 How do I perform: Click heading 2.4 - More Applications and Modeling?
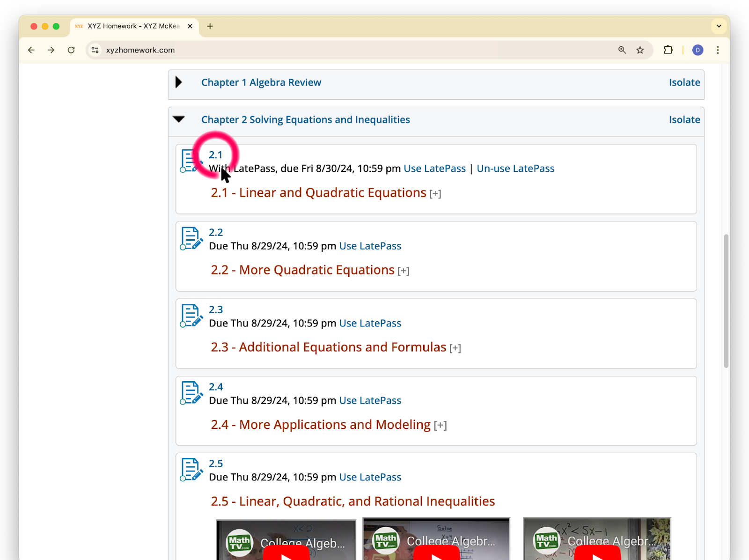click(320, 425)
